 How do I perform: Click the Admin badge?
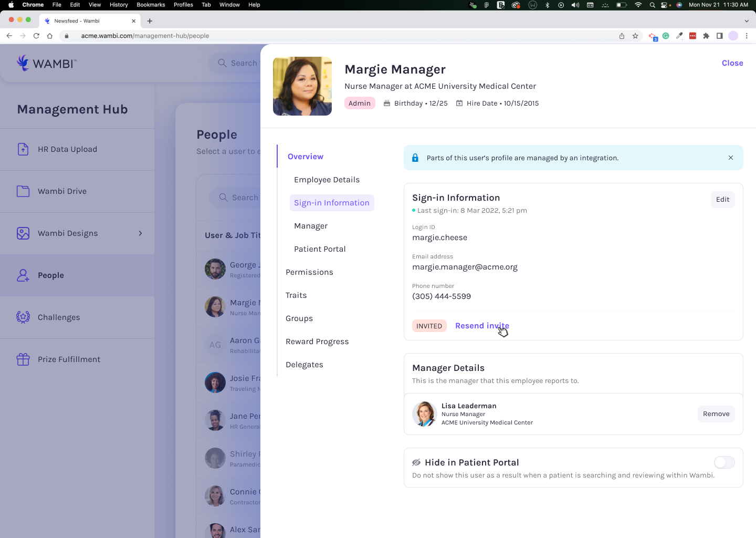(360, 103)
